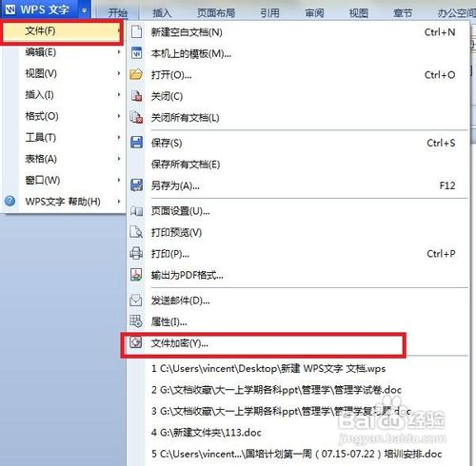This screenshot has height=466, width=476.
Task: Click the open folder icon
Action: coord(136,74)
